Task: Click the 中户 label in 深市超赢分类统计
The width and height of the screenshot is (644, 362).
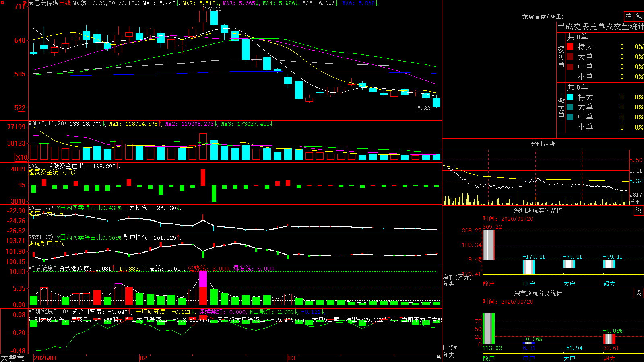Action: click(x=529, y=358)
